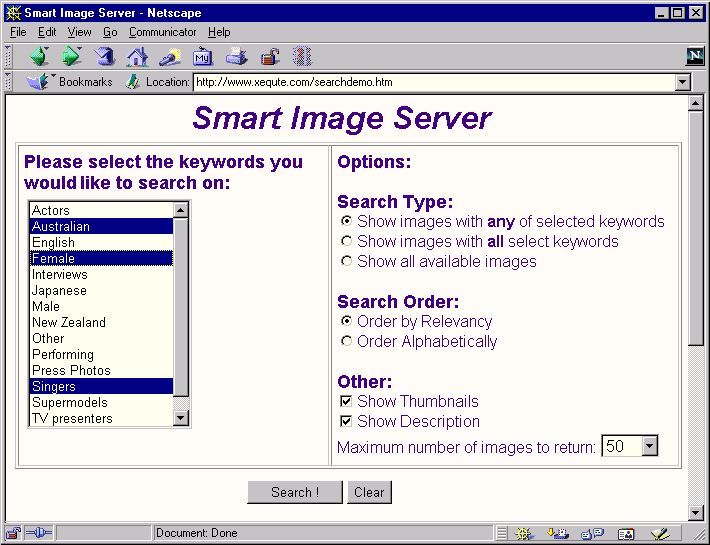The height and width of the screenshot is (545, 710).
Task: Click the Netscape title bar window icon
Action: (14, 13)
